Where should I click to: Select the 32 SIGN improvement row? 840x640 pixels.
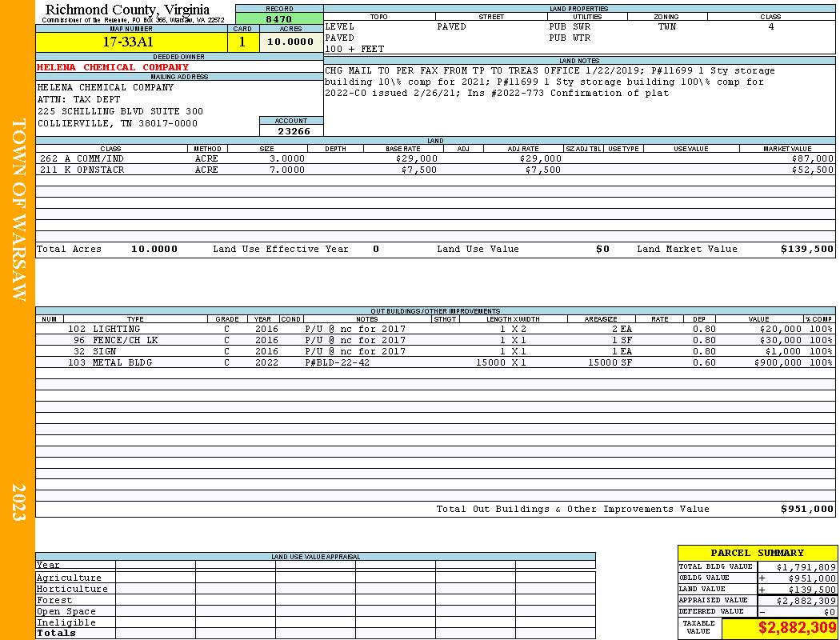pyautogui.click(x=435, y=351)
